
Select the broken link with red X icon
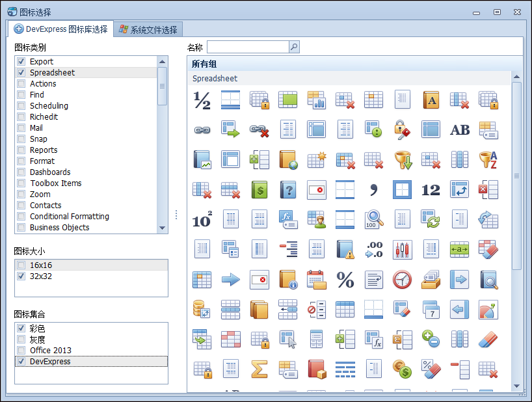259,131
